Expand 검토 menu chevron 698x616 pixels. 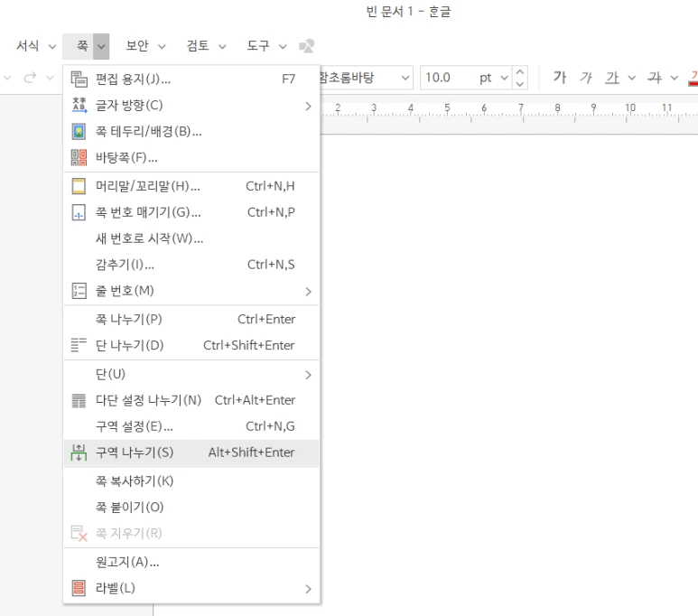point(222,46)
